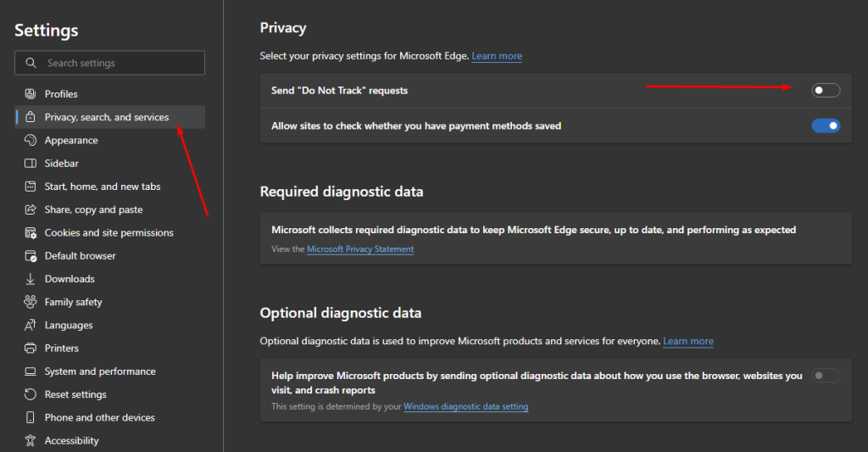Click the Profiles icon in the sidebar
The image size is (868, 452).
coord(31,93)
